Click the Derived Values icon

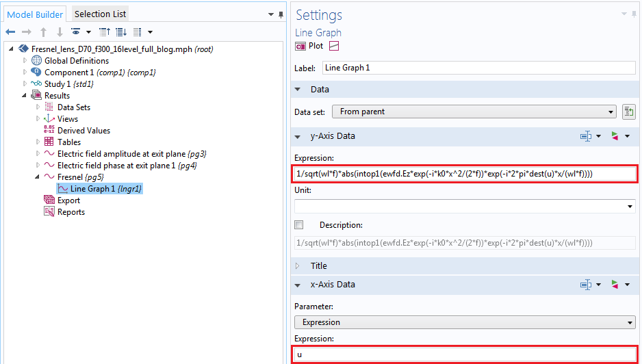49,130
